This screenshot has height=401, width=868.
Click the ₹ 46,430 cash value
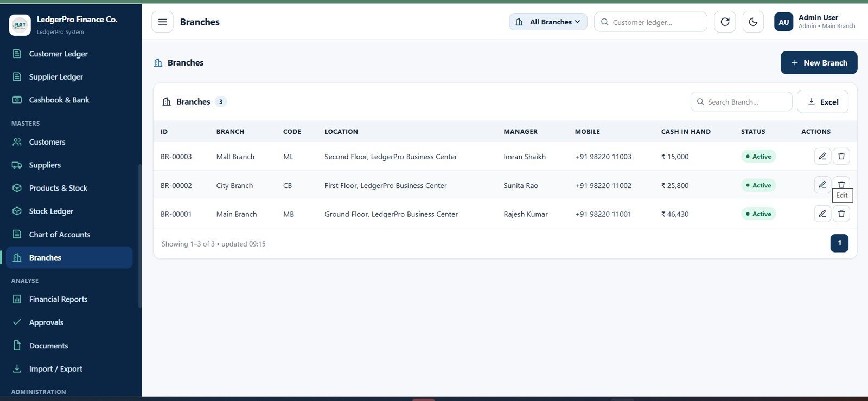coord(675,214)
